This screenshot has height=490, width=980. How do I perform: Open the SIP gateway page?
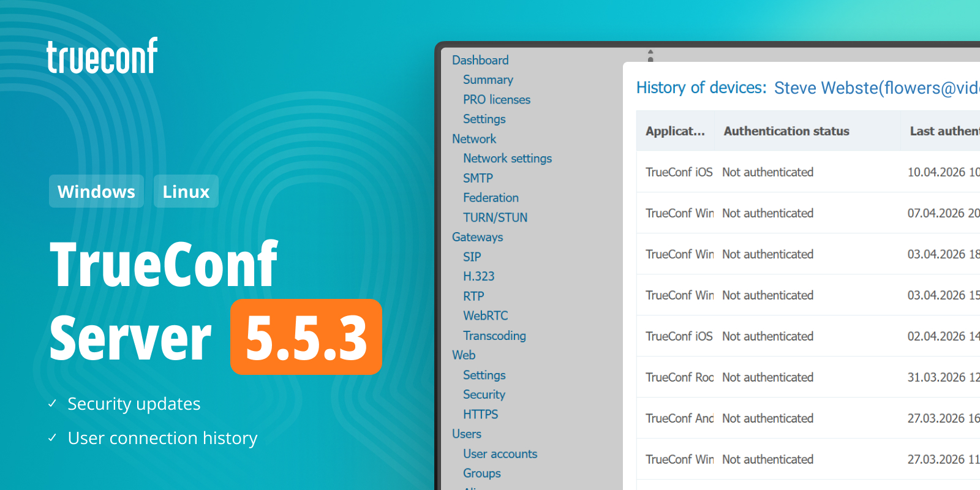tap(472, 257)
